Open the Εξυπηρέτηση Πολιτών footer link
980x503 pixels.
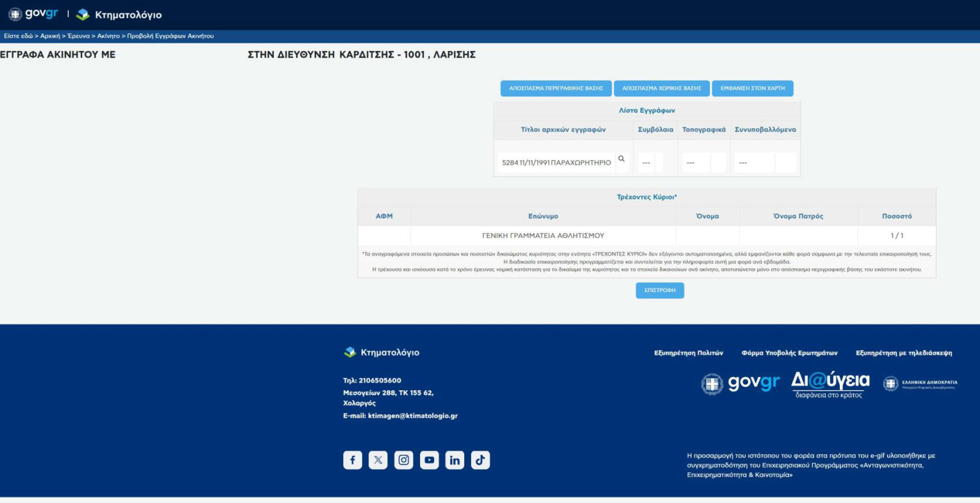(x=688, y=353)
